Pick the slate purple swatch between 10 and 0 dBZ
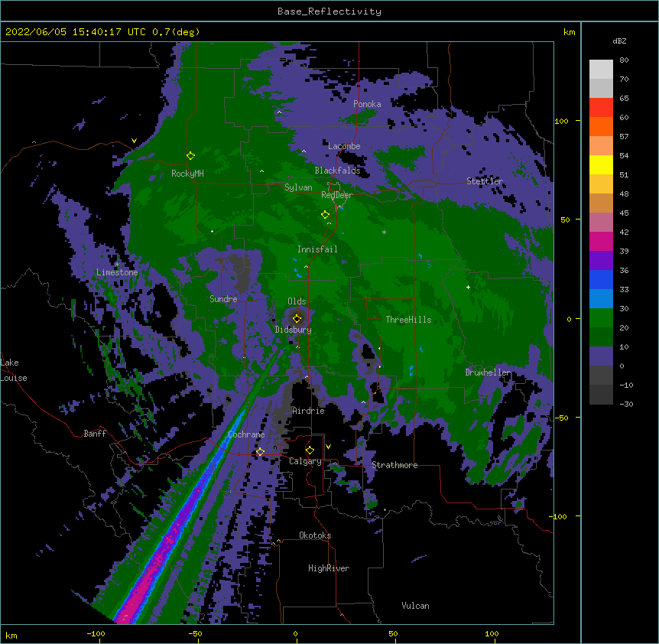Image resolution: width=659 pixels, height=644 pixels. 601,356
